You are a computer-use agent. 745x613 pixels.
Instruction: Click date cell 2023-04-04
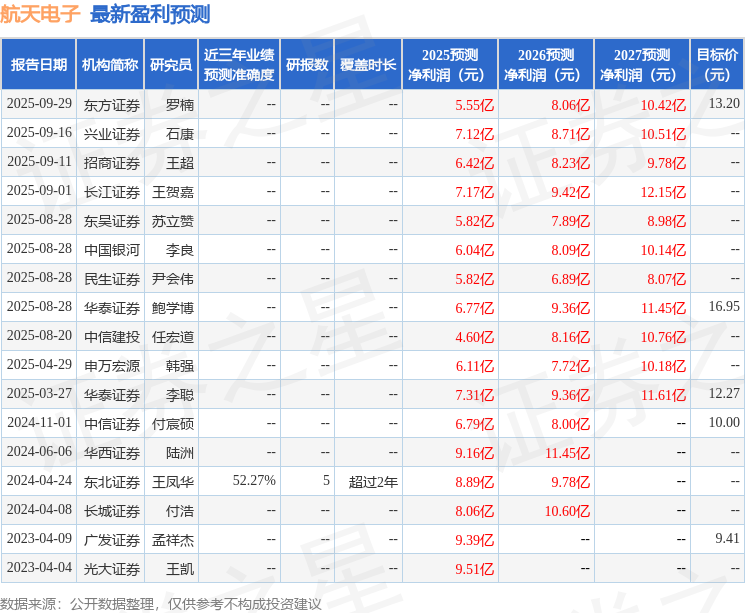click(39, 567)
